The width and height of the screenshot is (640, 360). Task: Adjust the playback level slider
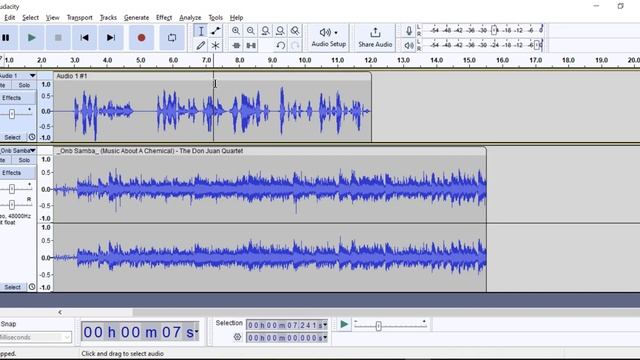click(x=538, y=45)
